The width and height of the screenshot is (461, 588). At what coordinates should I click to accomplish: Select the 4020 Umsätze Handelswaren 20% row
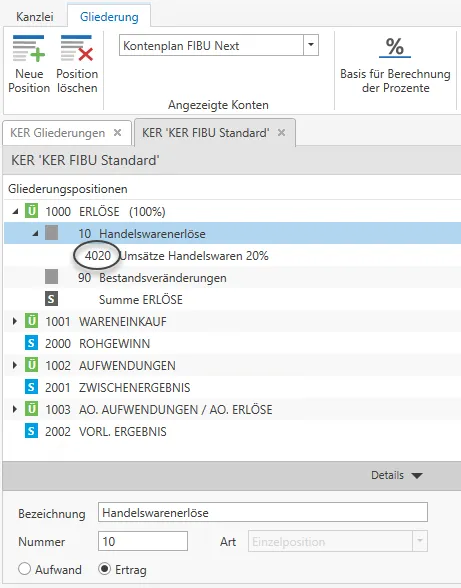[232, 255]
